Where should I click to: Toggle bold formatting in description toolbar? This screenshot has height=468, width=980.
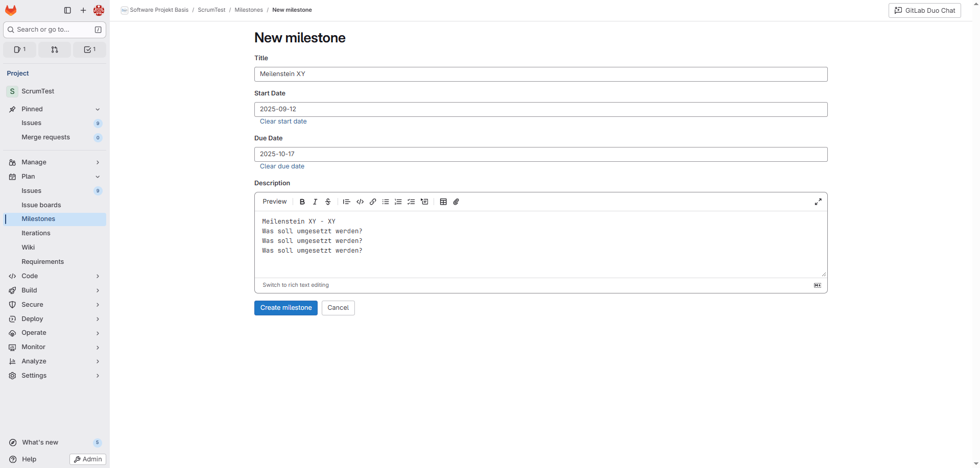tap(302, 202)
